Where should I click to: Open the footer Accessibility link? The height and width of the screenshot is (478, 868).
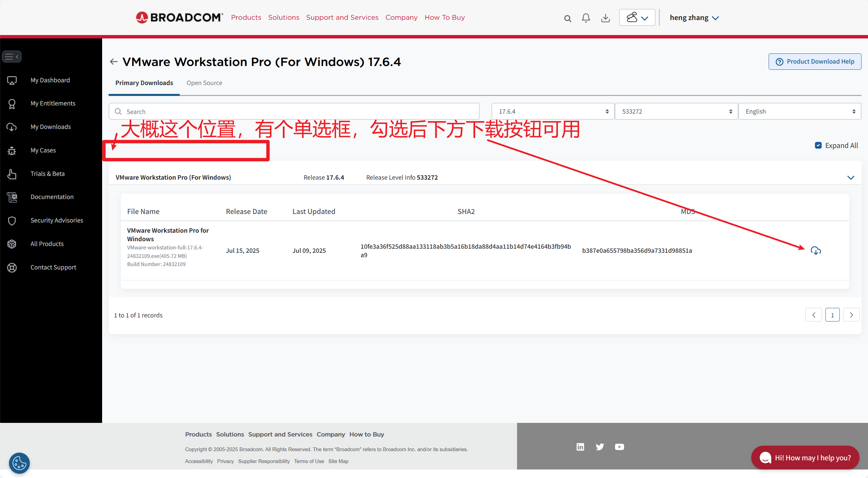pos(199,461)
